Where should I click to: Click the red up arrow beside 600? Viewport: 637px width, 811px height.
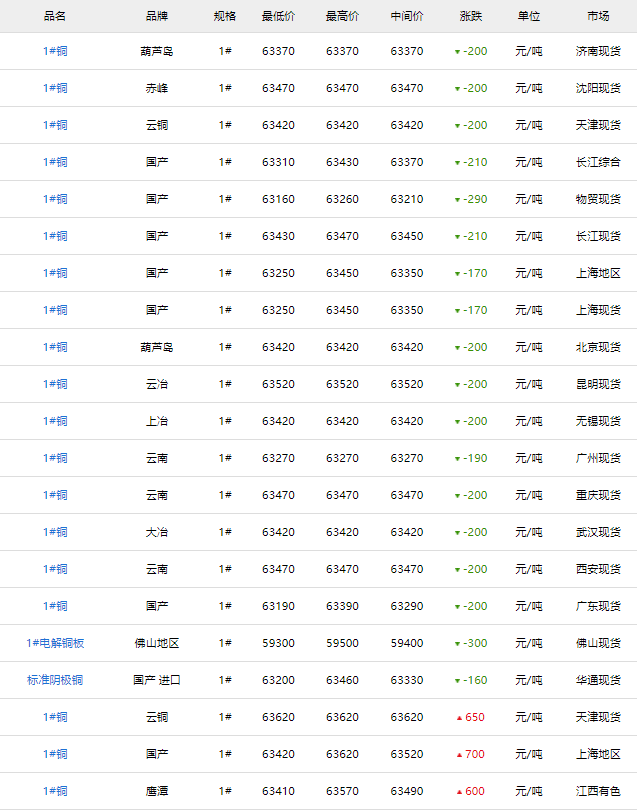(x=459, y=792)
